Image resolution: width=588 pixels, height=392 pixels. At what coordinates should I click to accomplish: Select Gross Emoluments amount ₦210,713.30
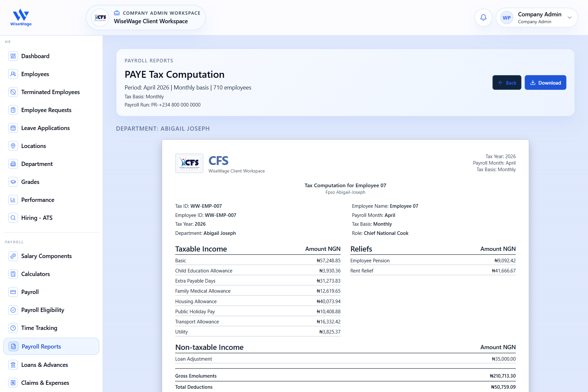point(502,376)
